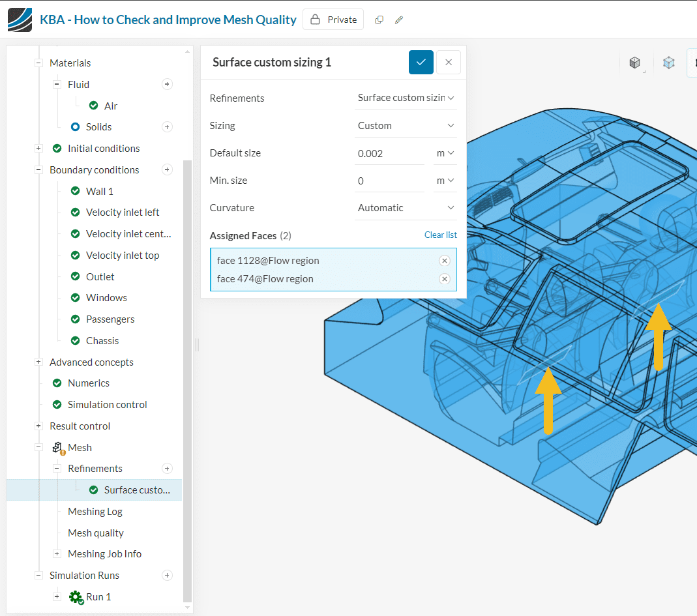Remove face 474@Flow region from list
This screenshot has height=616, width=697.
click(x=444, y=279)
